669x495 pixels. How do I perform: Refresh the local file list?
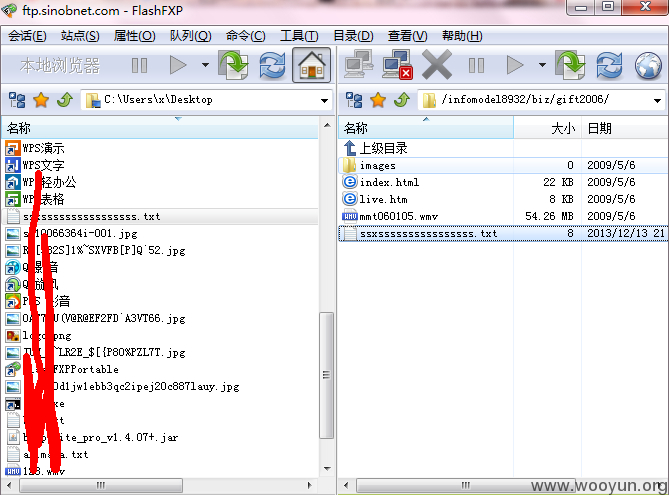tap(272, 65)
